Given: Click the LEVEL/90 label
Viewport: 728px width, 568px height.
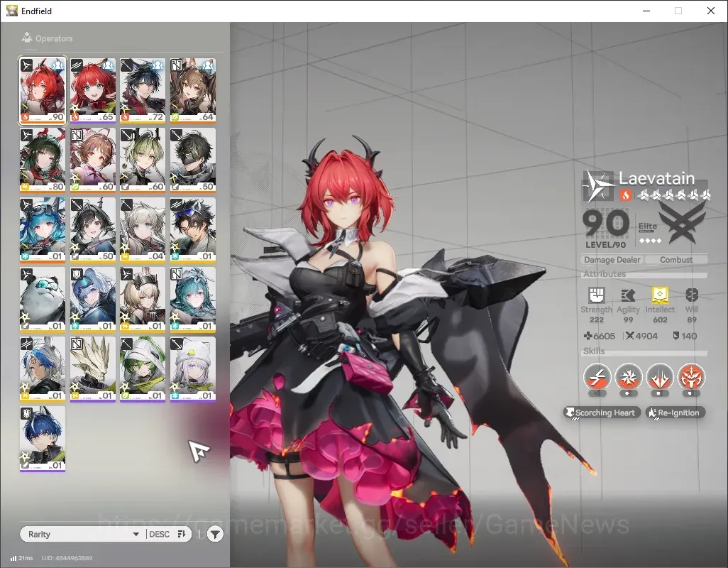Looking at the screenshot, I should tap(605, 245).
